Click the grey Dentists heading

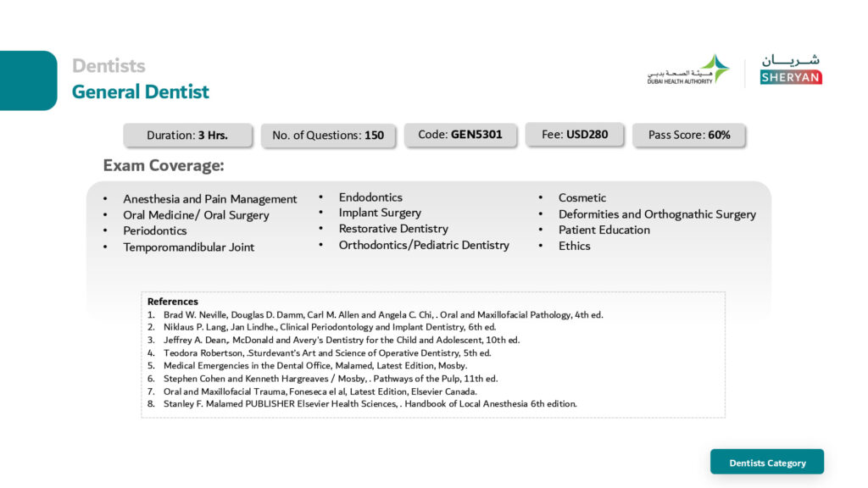(108, 65)
